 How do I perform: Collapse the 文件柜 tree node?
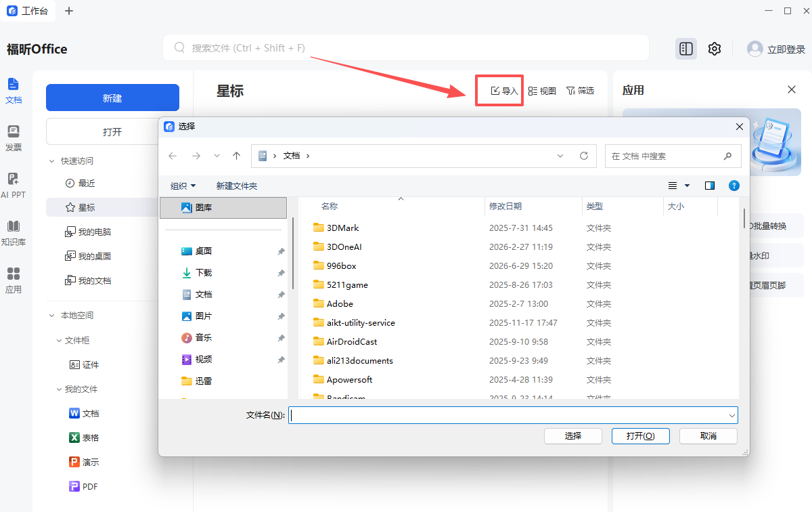click(x=59, y=341)
